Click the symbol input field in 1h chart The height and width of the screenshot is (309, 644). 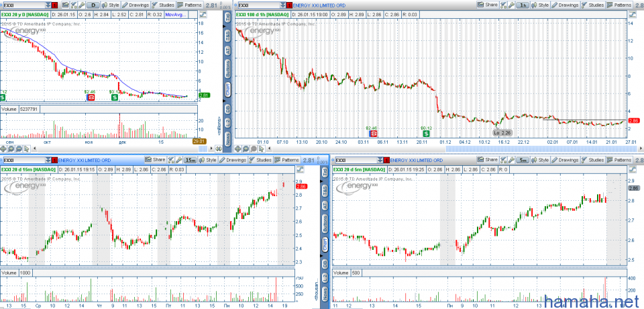coord(259,5)
